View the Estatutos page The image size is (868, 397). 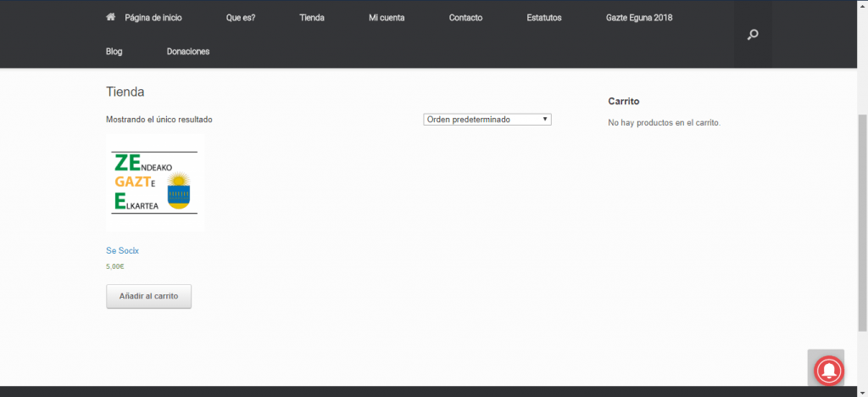(x=544, y=18)
